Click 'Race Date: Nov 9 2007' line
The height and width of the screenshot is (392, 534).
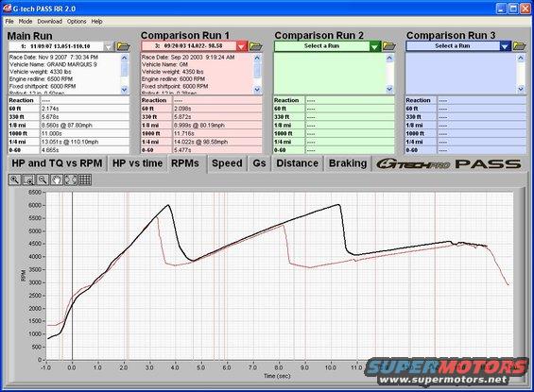[54, 58]
